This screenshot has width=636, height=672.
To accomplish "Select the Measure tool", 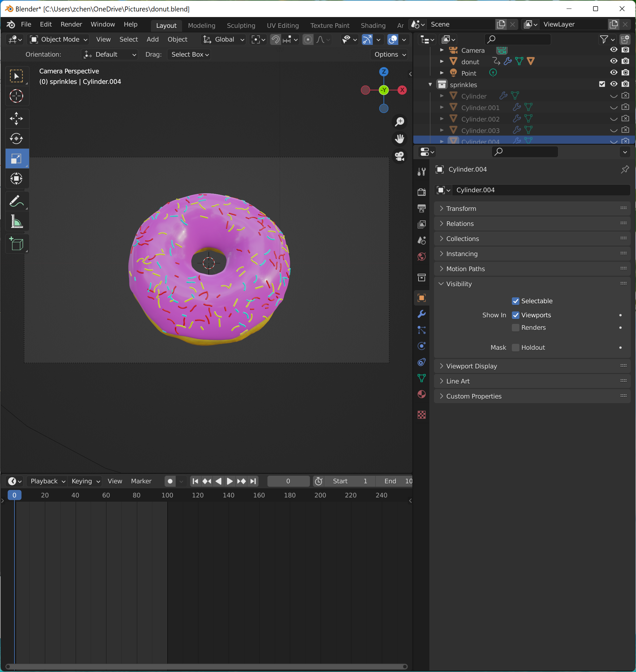I will tap(16, 222).
